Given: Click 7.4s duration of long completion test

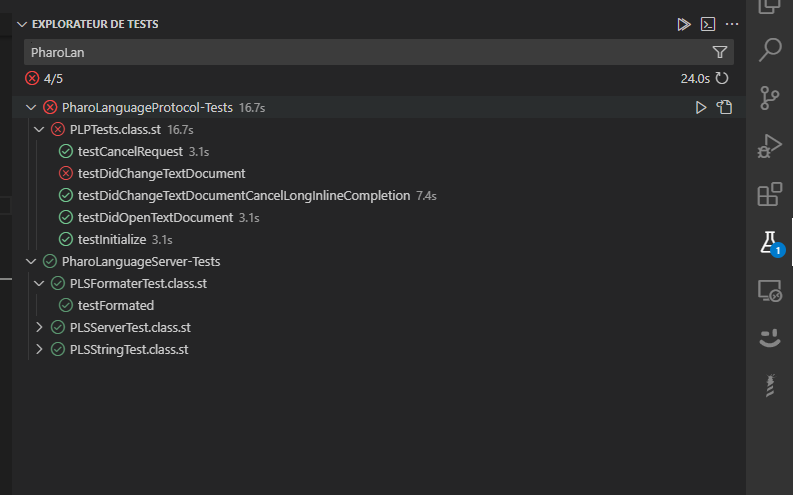Looking at the screenshot, I should coord(426,196).
